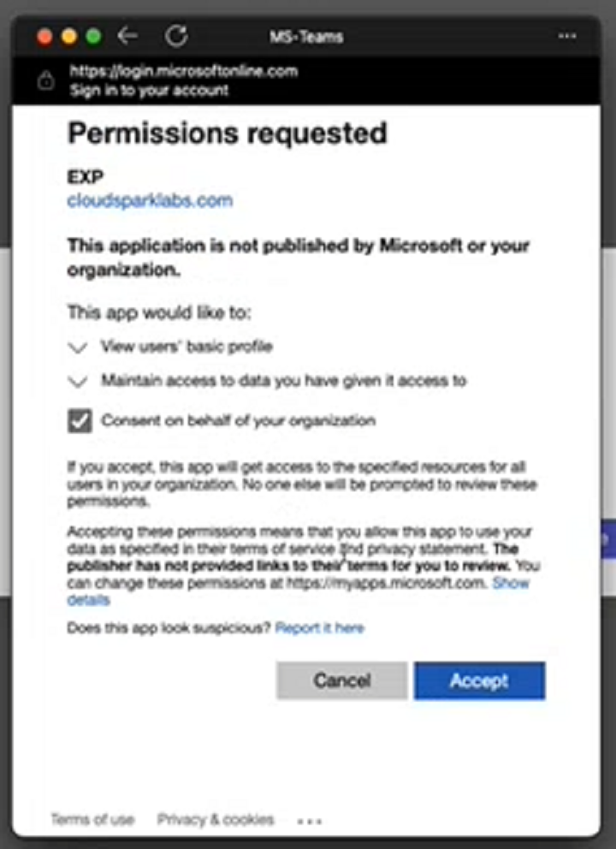616x849 pixels.
Task: Click the page refresh icon
Action: click(x=178, y=37)
